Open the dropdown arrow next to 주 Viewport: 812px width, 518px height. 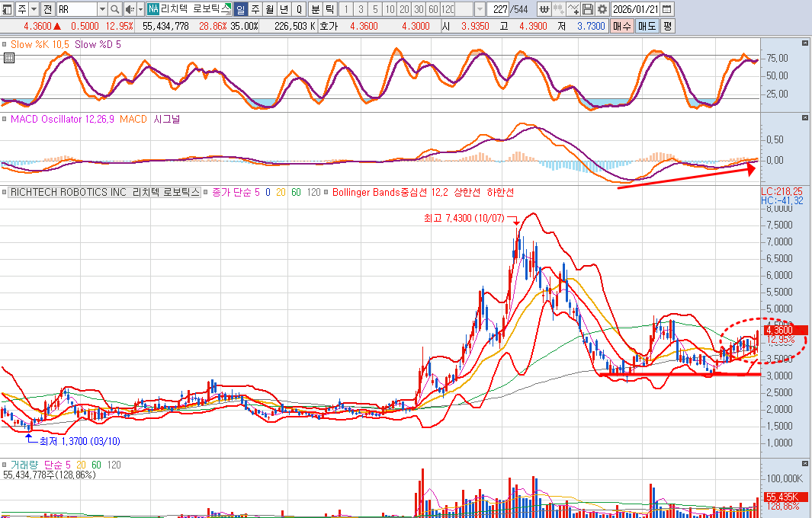tap(34, 9)
